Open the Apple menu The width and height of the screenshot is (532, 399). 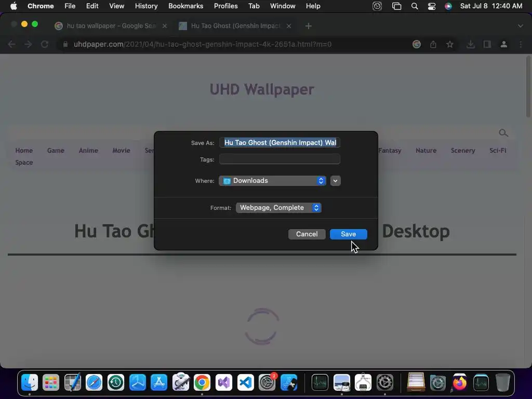14,6
